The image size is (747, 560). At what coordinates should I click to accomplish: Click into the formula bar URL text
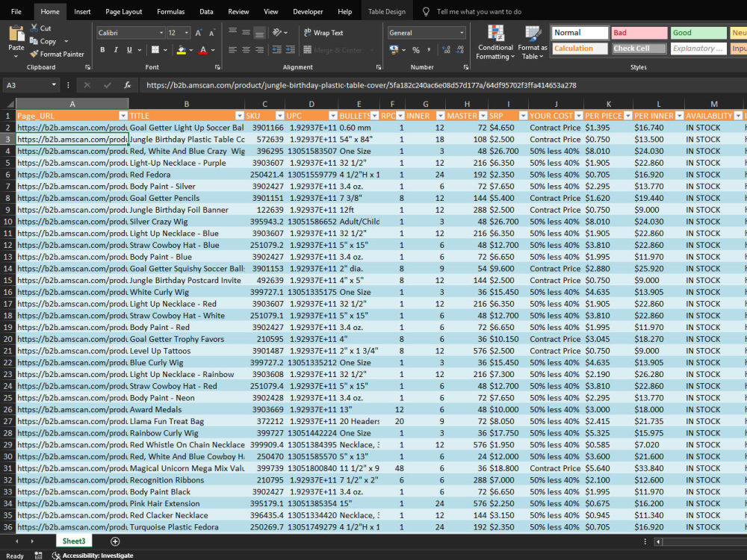pyautogui.click(x=361, y=85)
